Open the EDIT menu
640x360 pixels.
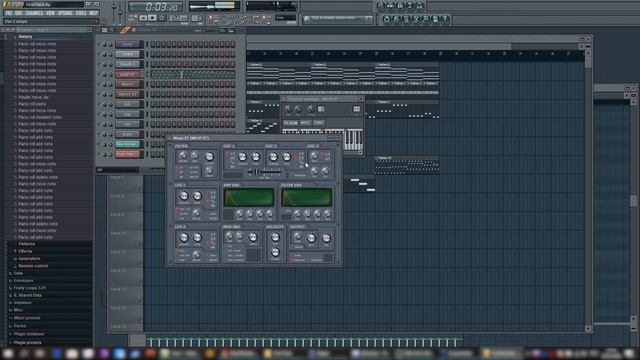[19, 13]
